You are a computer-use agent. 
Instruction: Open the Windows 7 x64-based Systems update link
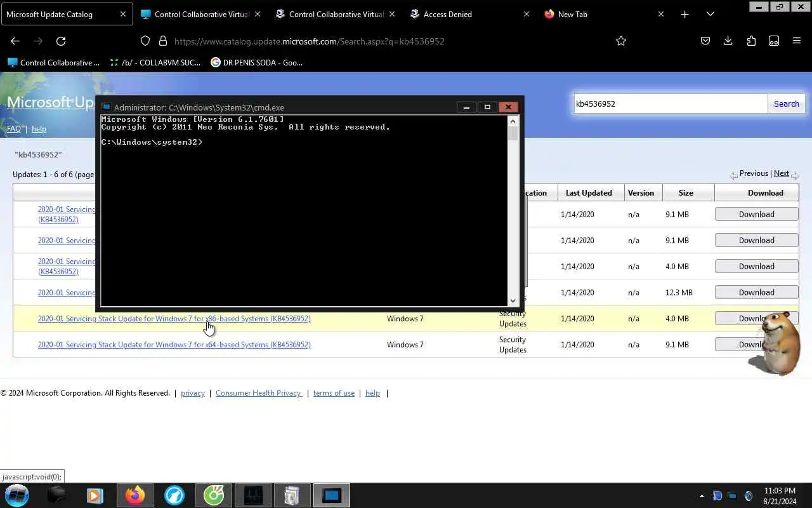click(x=174, y=345)
